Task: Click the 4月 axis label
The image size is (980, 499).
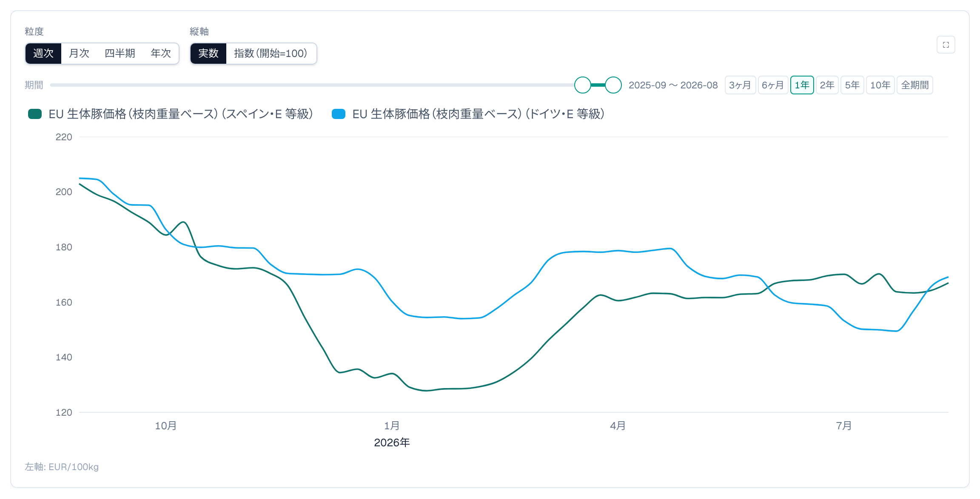Action: 618,425
